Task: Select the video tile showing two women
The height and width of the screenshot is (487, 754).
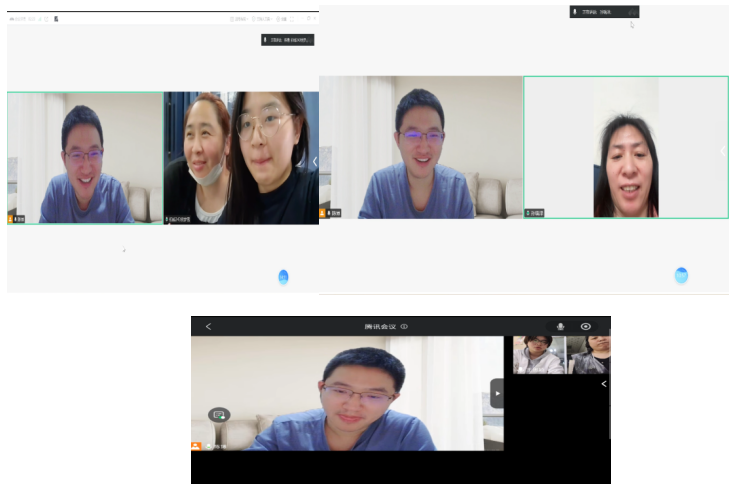Action: click(240, 158)
